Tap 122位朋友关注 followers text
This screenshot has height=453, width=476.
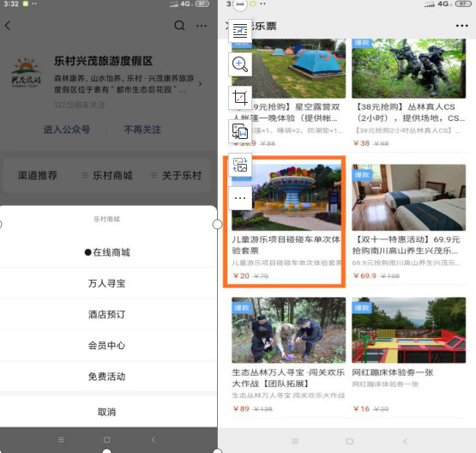pos(80,105)
